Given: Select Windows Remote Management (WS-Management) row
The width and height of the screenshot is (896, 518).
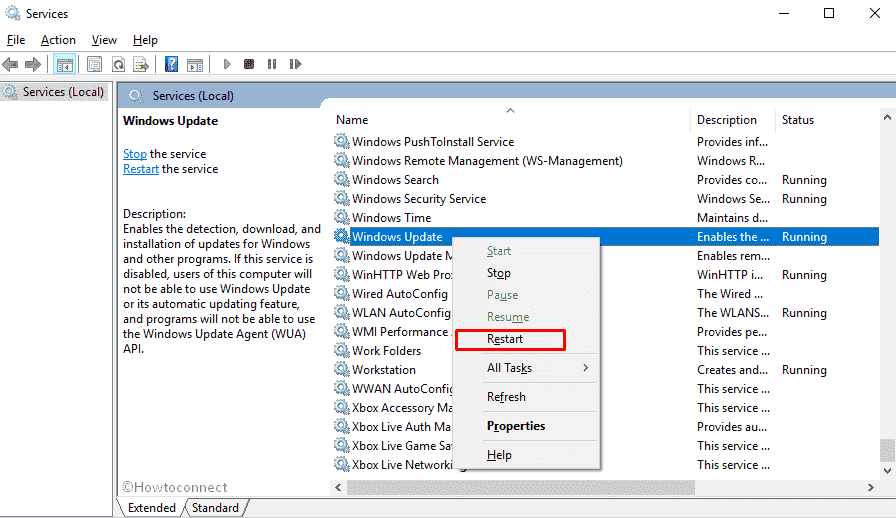Looking at the screenshot, I should click(606, 161).
